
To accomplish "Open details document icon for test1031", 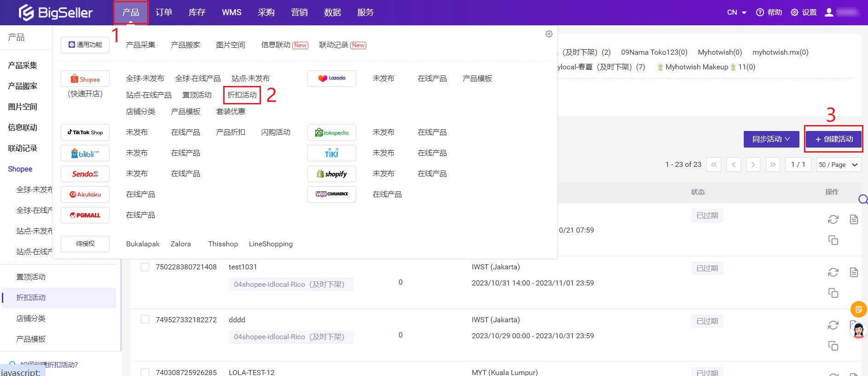I will [x=854, y=273].
